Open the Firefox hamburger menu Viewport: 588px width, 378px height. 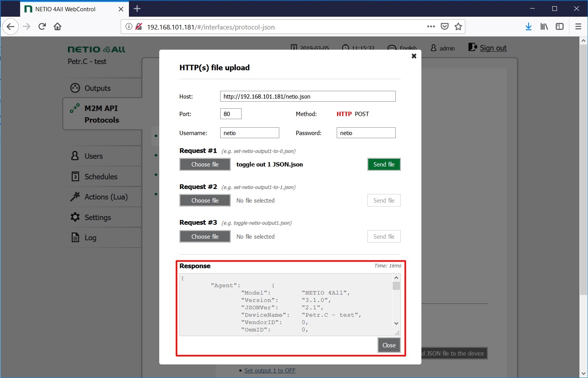point(578,26)
